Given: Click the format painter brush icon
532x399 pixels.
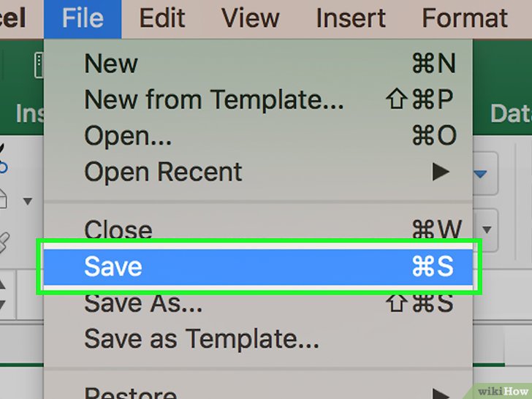Looking at the screenshot, I should [x=4, y=242].
